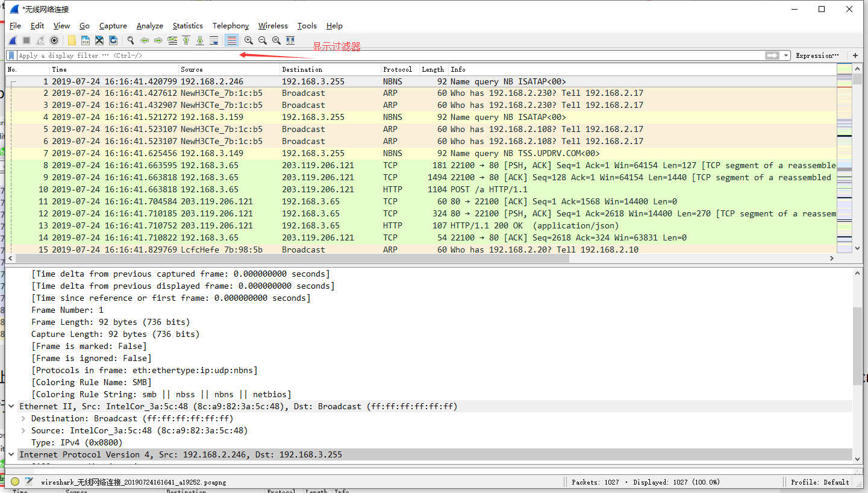Click the packet list minimap color bar
Viewport: 868px width, 493px height.
coord(845,158)
